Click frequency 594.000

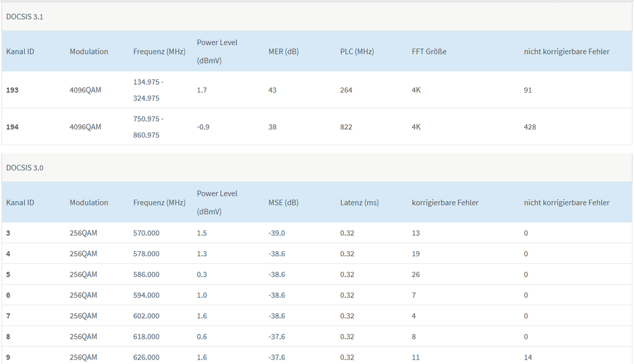pyautogui.click(x=147, y=296)
